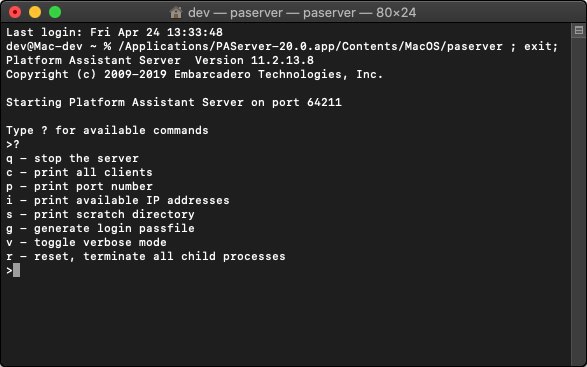
Task: Click the blinking cursor block at prompt
Action: click(x=16, y=270)
